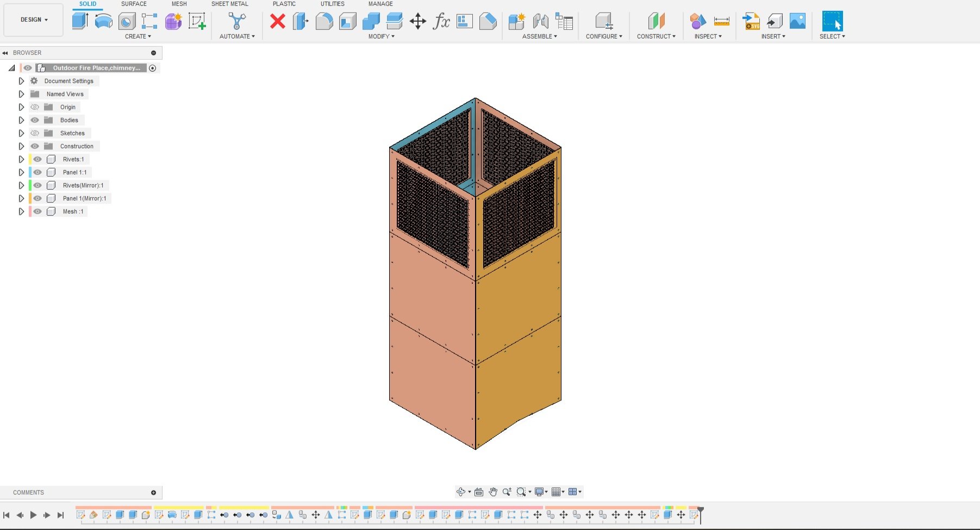
Task: Toggle visibility of the Construction folder
Action: (35, 146)
